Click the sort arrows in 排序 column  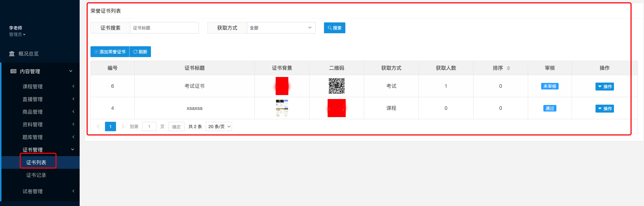[508, 68]
